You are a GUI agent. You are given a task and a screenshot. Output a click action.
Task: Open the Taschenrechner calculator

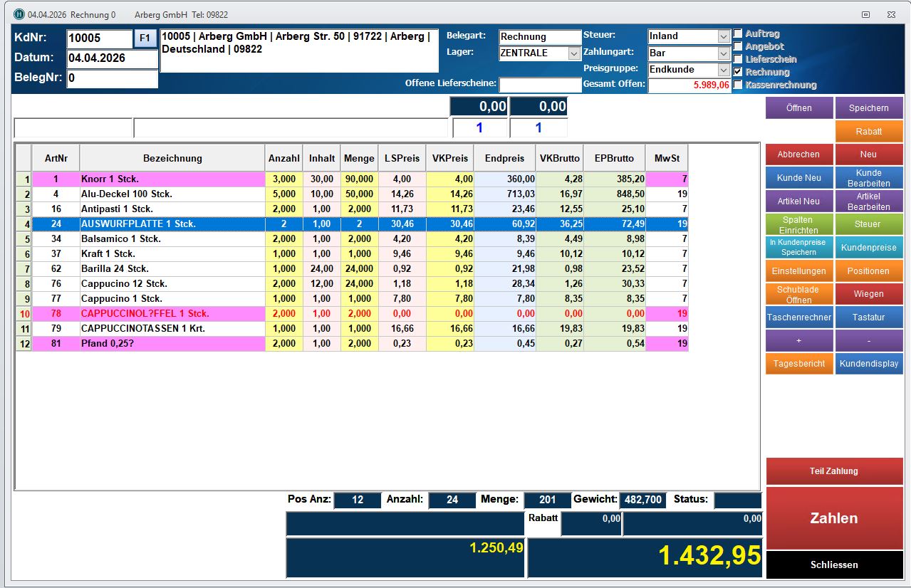click(798, 317)
